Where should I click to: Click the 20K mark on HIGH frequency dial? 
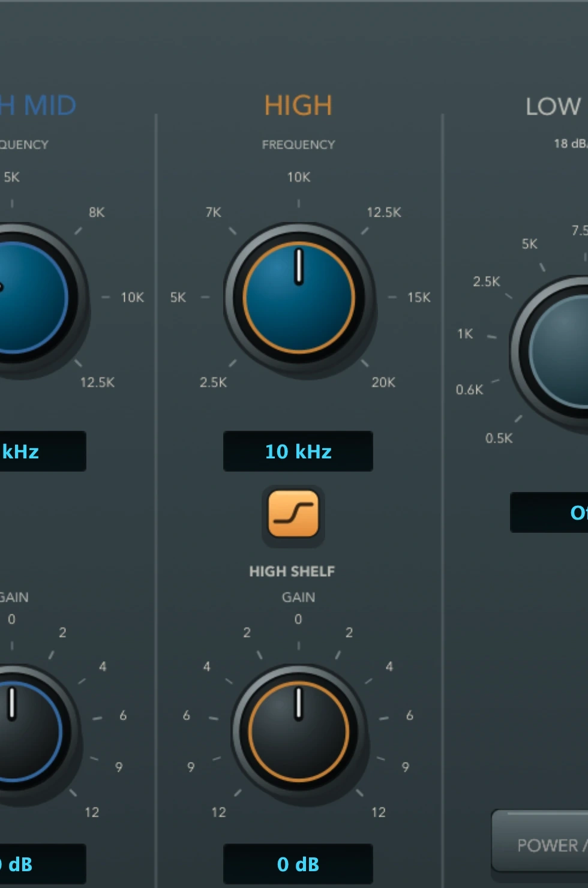383,382
